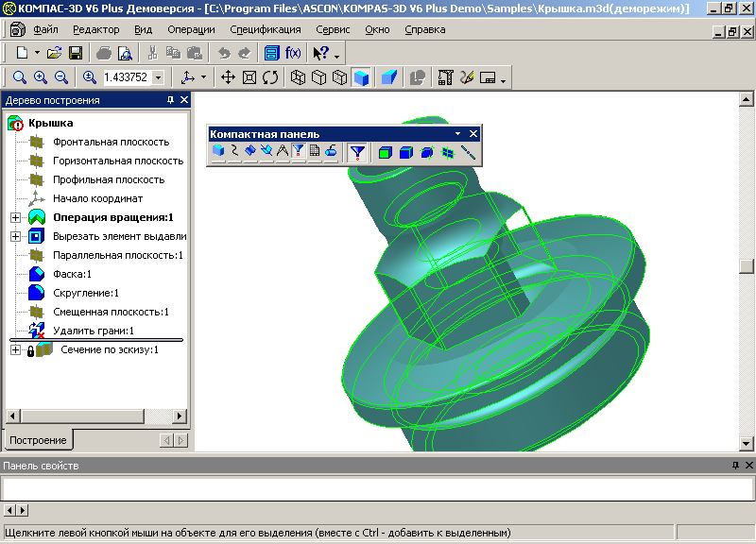Open the new document type dropdown arrow
This screenshot has width=756, height=544.
[x=37, y=53]
